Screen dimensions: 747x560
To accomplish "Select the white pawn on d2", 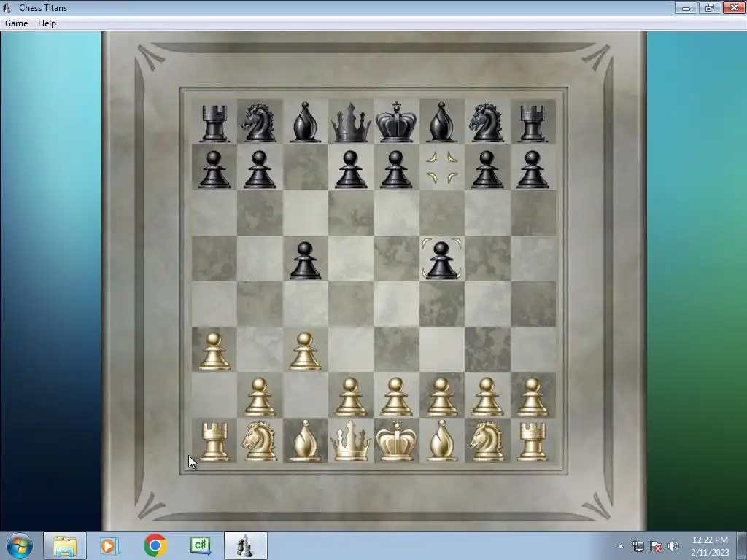I will point(351,397).
